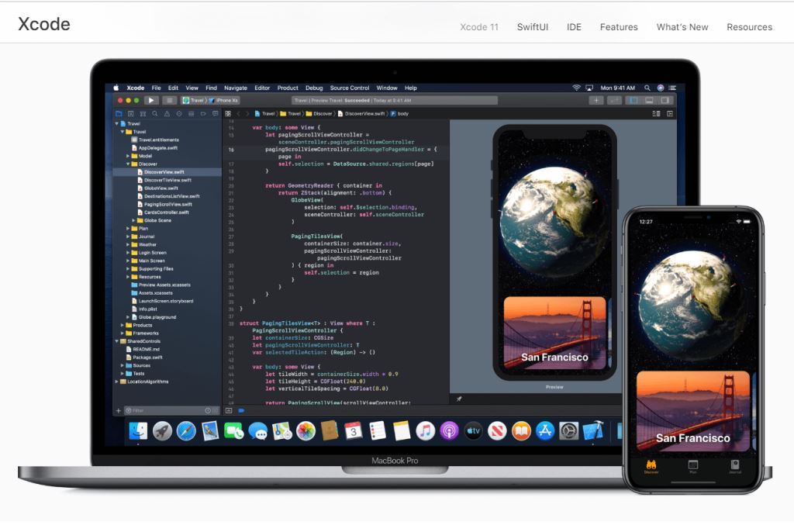Image resolution: width=794 pixels, height=532 pixels.
Task: Open the Issue navigator warning icon
Action: pyautogui.click(x=167, y=114)
